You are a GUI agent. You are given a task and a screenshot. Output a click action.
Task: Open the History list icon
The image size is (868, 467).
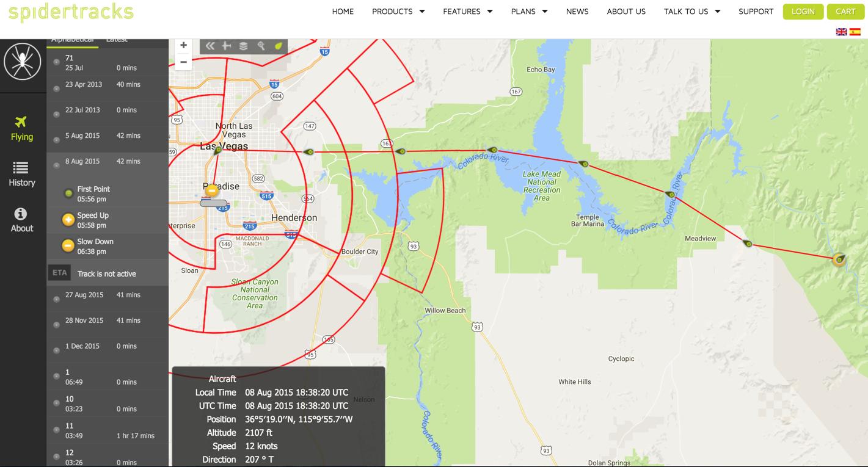point(21,168)
